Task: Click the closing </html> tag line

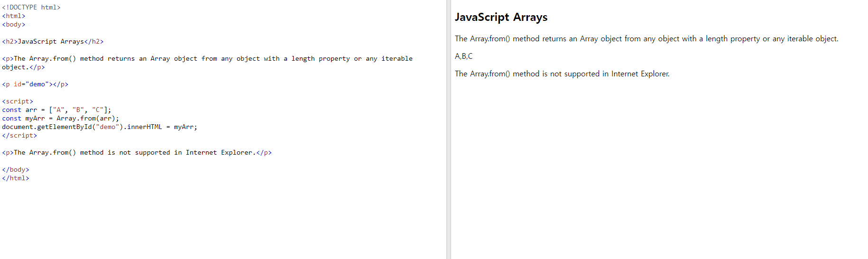Action: click(16, 178)
